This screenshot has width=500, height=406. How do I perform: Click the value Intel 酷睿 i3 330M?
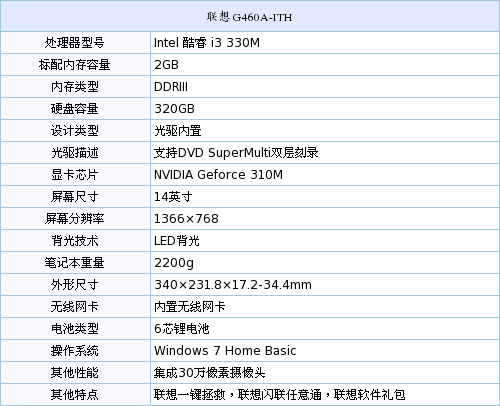(207, 43)
